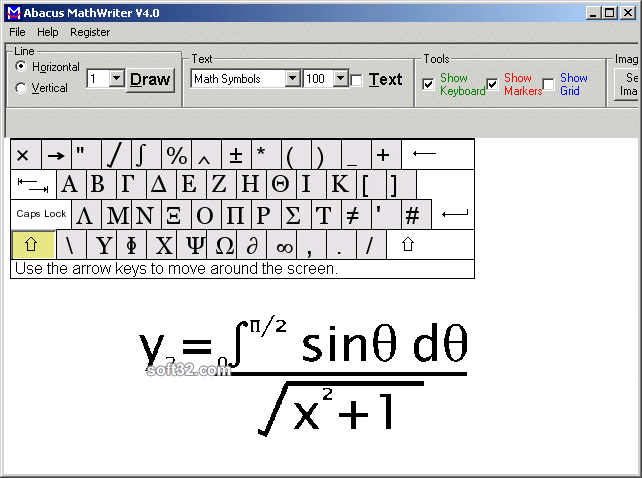Uncheck Show Markers checkbox

point(492,84)
